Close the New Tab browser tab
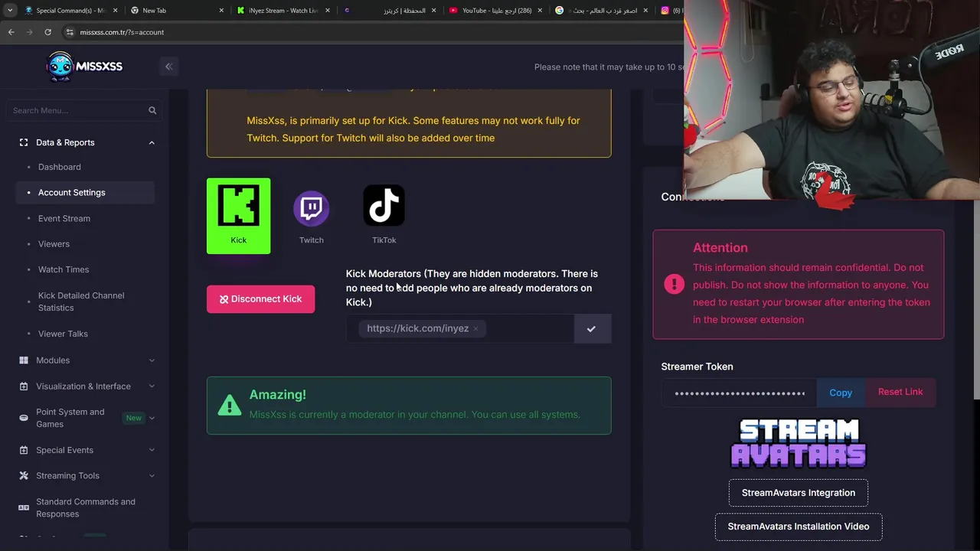 (x=222, y=11)
